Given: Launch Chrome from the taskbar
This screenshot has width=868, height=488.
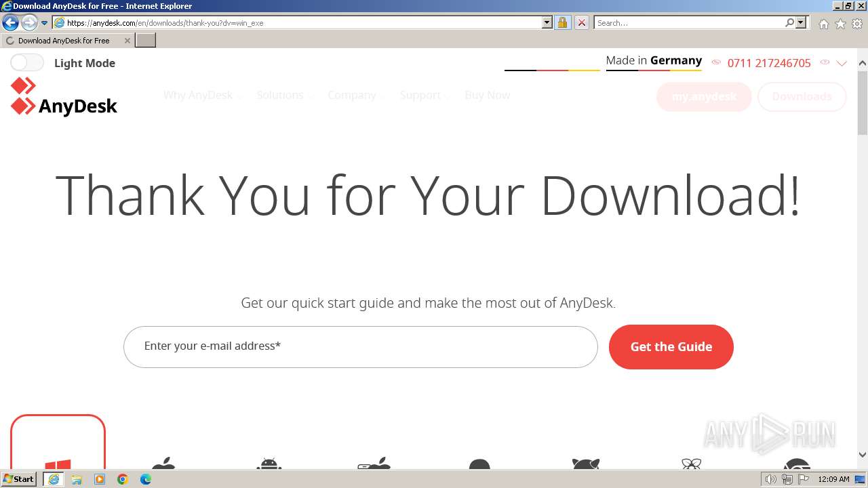Looking at the screenshot, I should pyautogui.click(x=123, y=479).
